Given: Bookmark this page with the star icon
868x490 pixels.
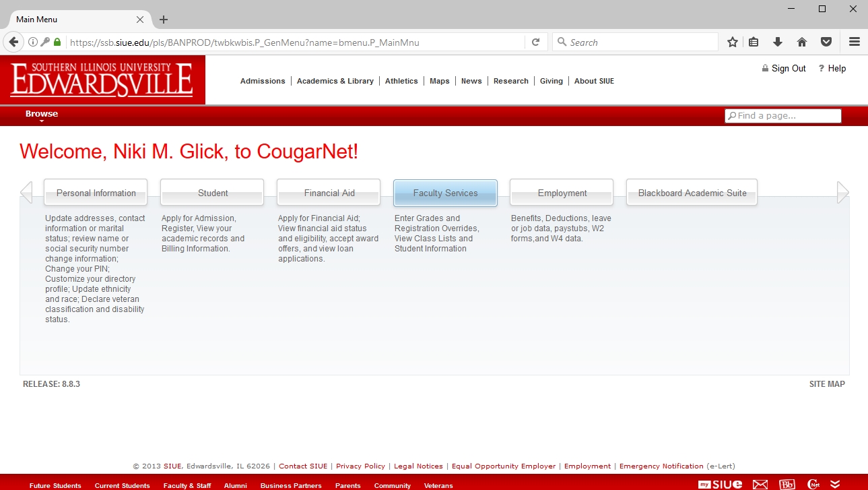Looking at the screenshot, I should (x=733, y=42).
